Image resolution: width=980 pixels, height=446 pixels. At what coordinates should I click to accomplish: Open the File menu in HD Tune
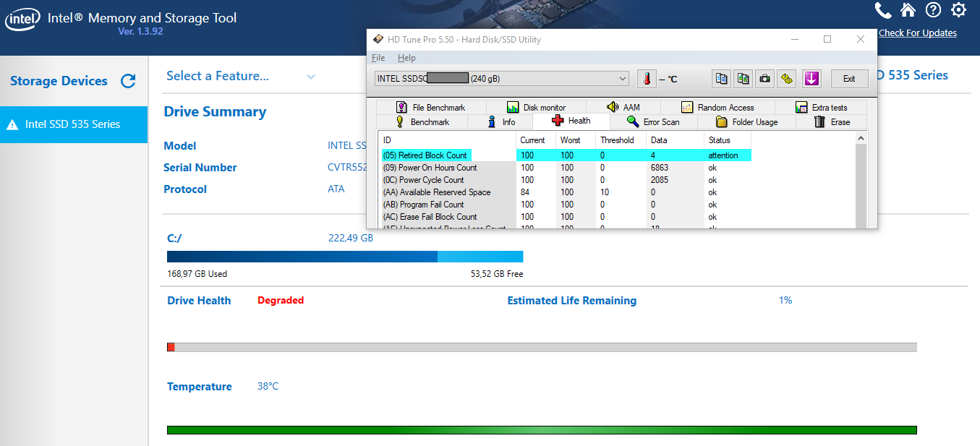click(378, 58)
